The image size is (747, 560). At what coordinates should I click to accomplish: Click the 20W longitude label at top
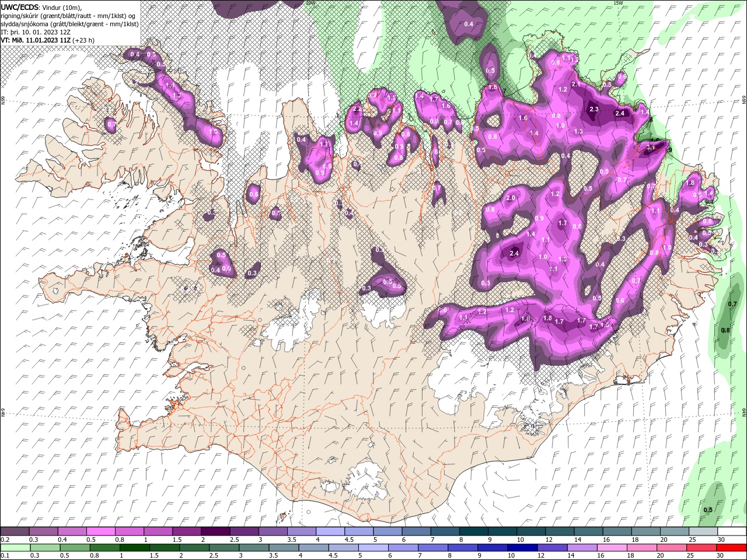tap(310, 3)
